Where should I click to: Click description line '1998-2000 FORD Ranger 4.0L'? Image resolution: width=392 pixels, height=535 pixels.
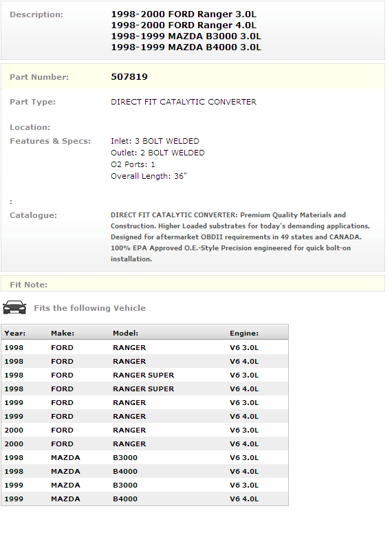tap(184, 25)
